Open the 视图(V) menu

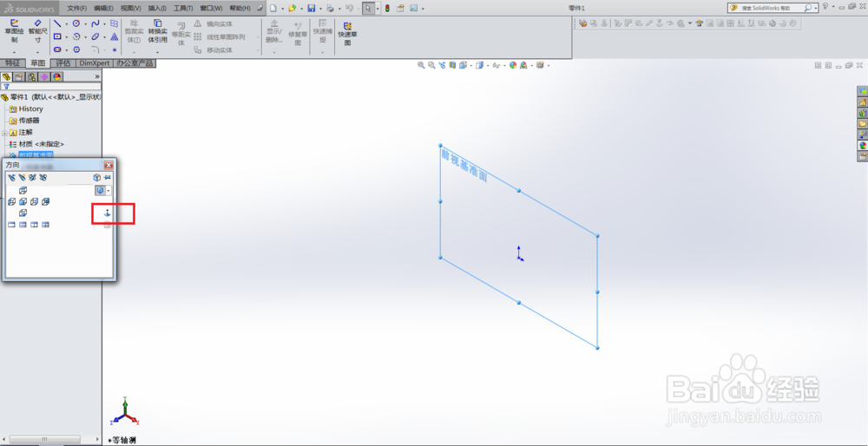[x=131, y=9]
